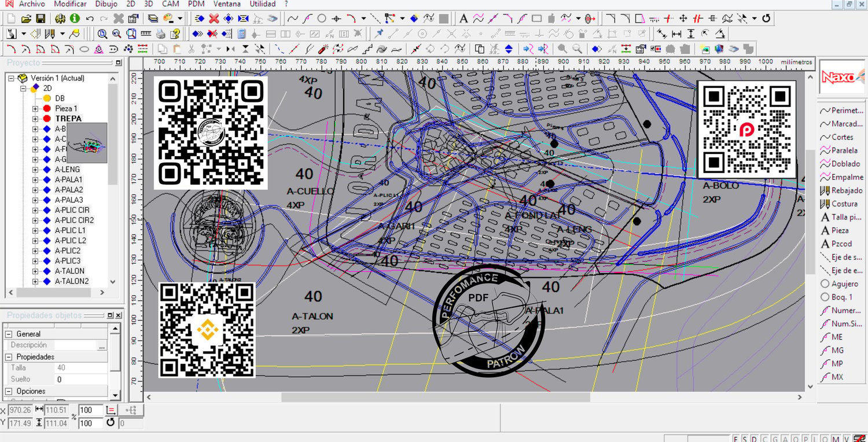The image size is (868, 442).
Task: Collapse the 2D tree node
Action: (x=23, y=88)
